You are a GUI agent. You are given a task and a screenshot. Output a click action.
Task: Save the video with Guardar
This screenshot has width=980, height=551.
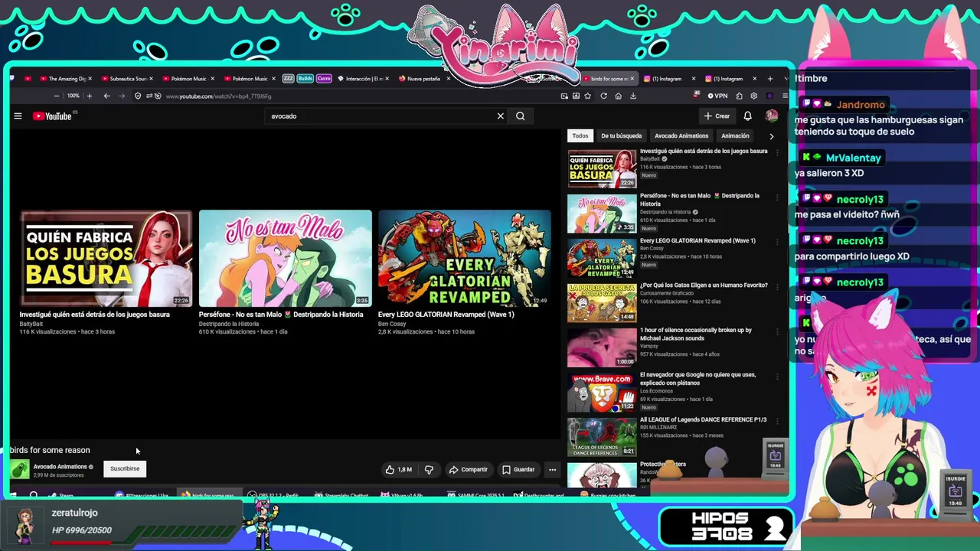click(518, 470)
